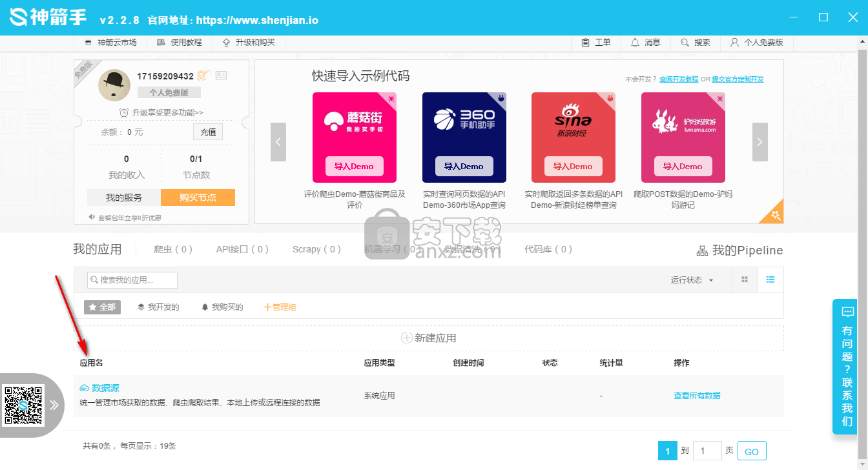The image size is (868, 470).
Task: Open 我的Pipeline
Action: 739,250
